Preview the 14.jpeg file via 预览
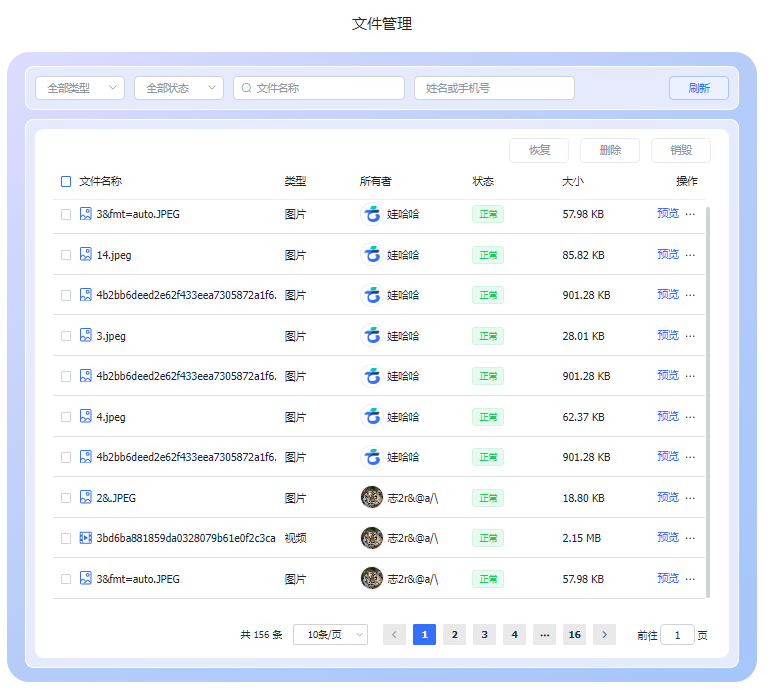The width and height of the screenshot is (776, 690). pyautogui.click(x=668, y=254)
